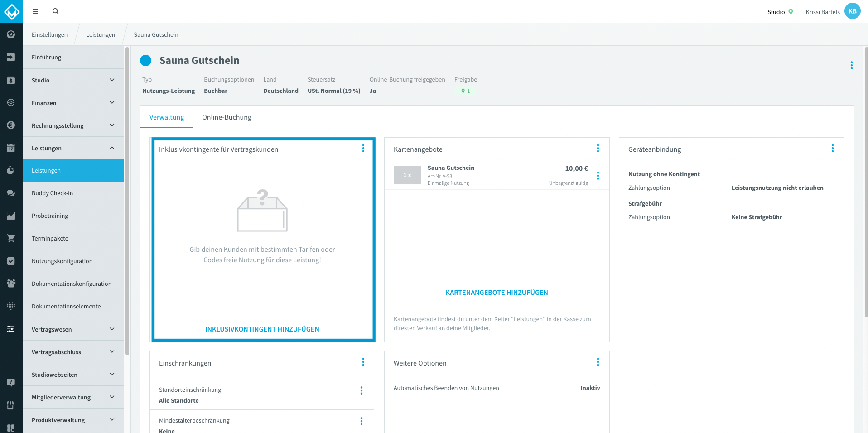Image resolution: width=868 pixels, height=433 pixels.
Task: Open Einführung in settings menu
Action: point(73,57)
